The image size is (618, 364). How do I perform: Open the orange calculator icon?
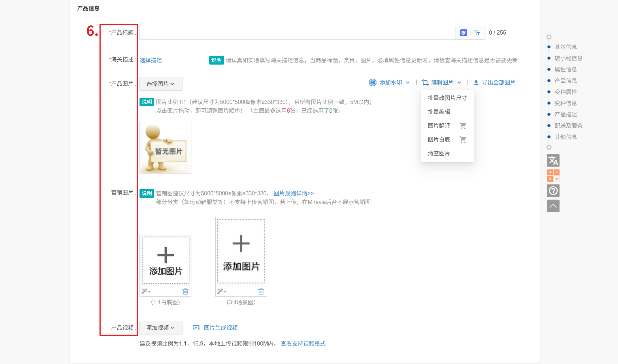pos(553,176)
